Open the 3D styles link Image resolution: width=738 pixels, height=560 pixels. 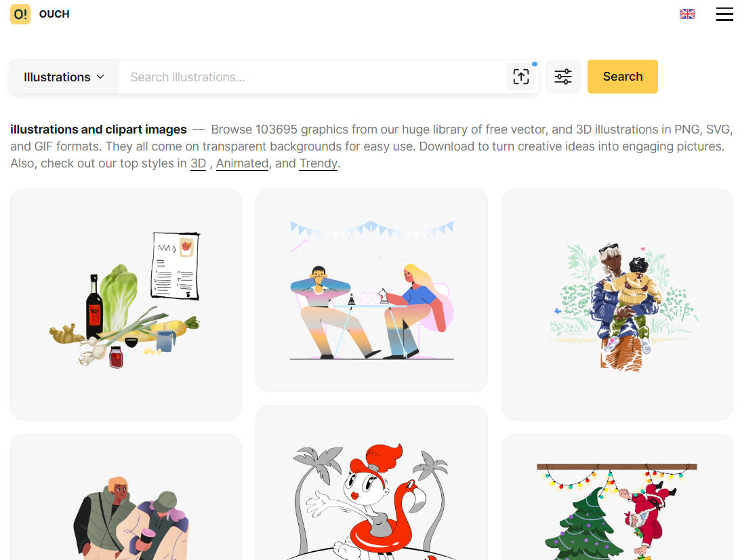click(198, 163)
